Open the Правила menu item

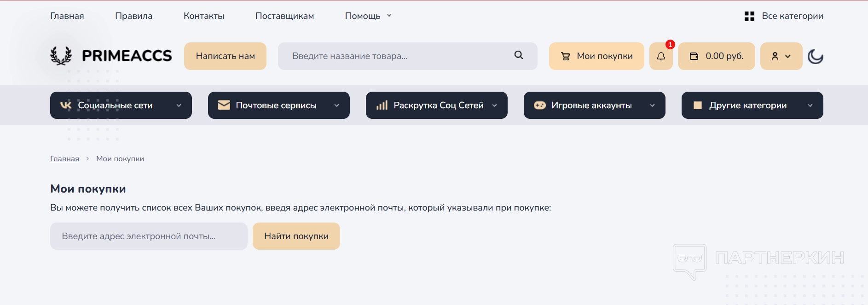coord(133,16)
